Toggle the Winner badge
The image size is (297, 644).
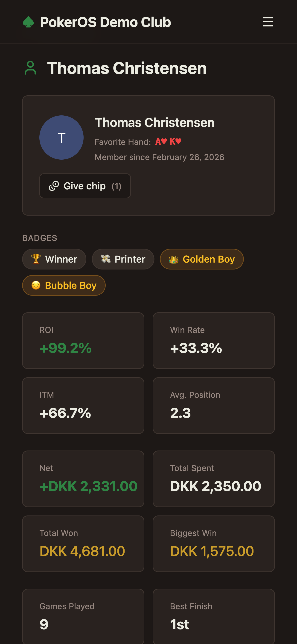(x=54, y=259)
